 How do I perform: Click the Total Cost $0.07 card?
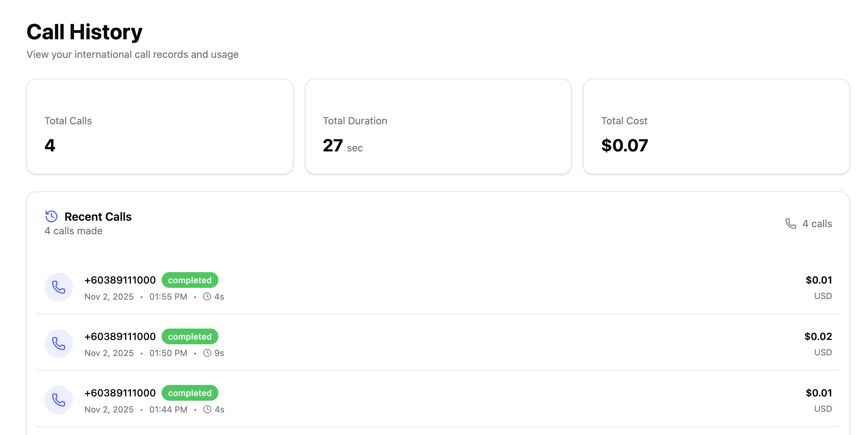pyautogui.click(x=716, y=126)
